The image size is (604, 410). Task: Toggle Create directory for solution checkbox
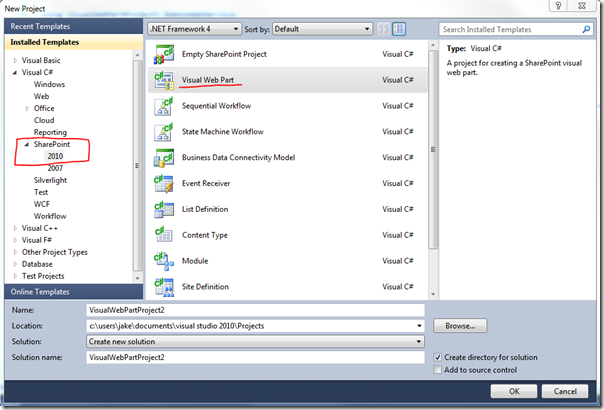(x=438, y=358)
